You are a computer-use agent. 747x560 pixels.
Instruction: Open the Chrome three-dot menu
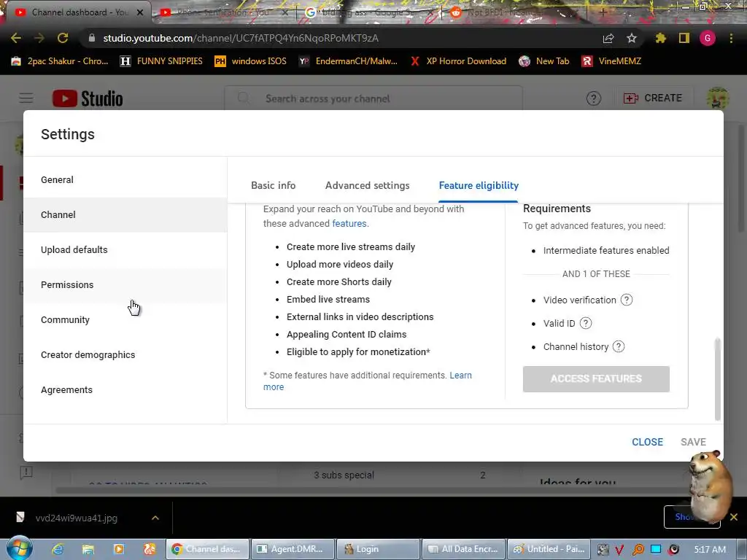click(731, 38)
